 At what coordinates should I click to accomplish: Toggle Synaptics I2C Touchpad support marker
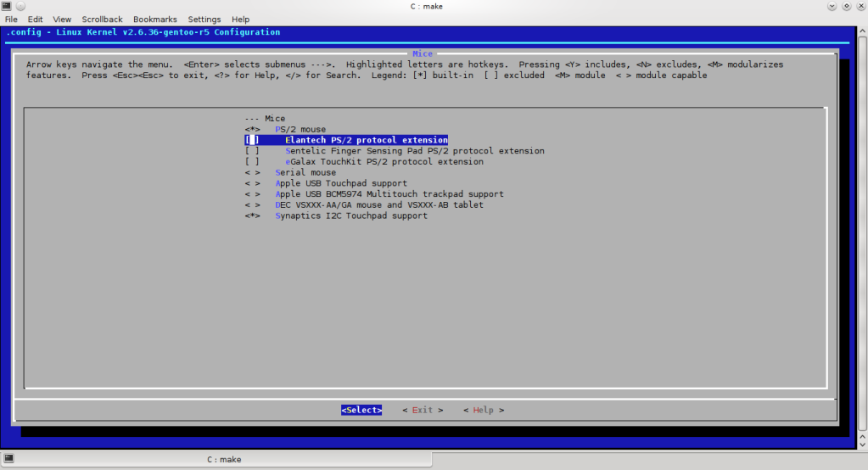(253, 215)
